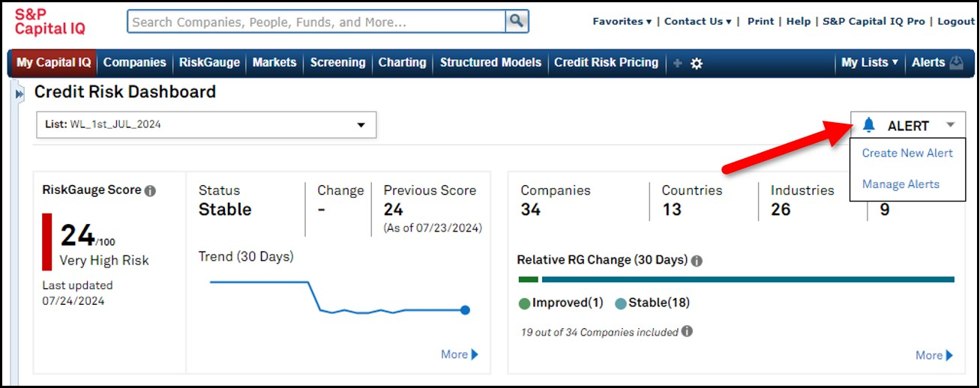
Task: Click More link under Trend chart
Action: tap(460, 354)
